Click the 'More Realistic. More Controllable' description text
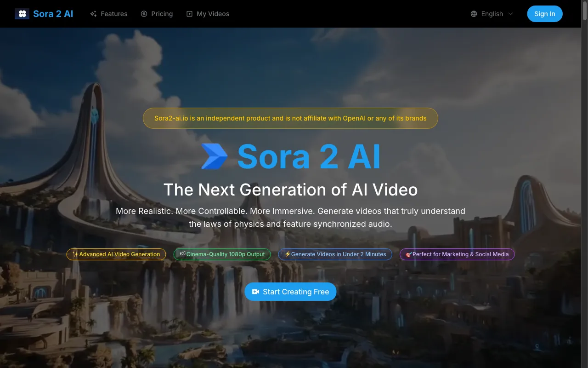Screen dimensions: 588x368 click(290, 218)
